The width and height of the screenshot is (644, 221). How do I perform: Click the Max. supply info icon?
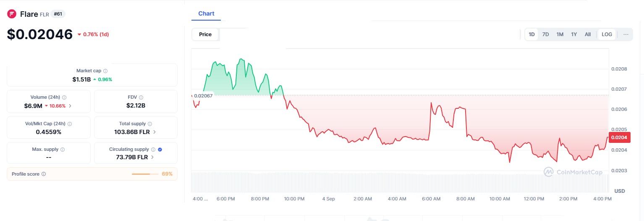tap(63, 150)
